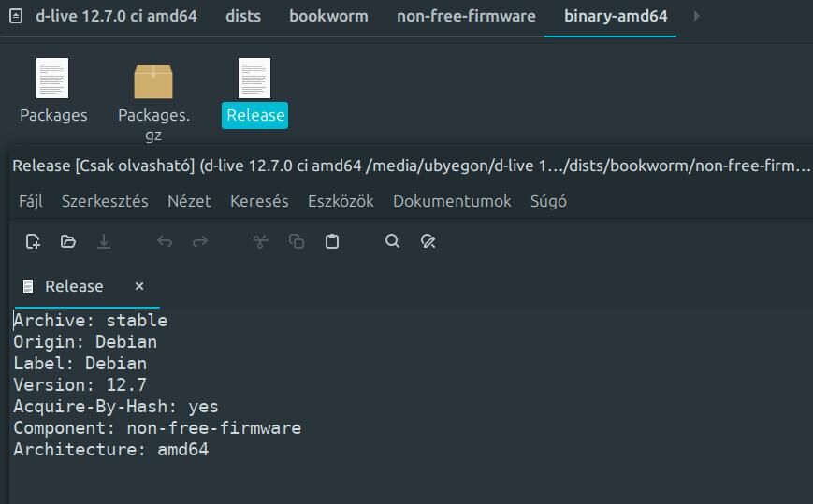Open the Keresés menu
The height and width of the screenshot is (504, 813).
click(259, 201)
